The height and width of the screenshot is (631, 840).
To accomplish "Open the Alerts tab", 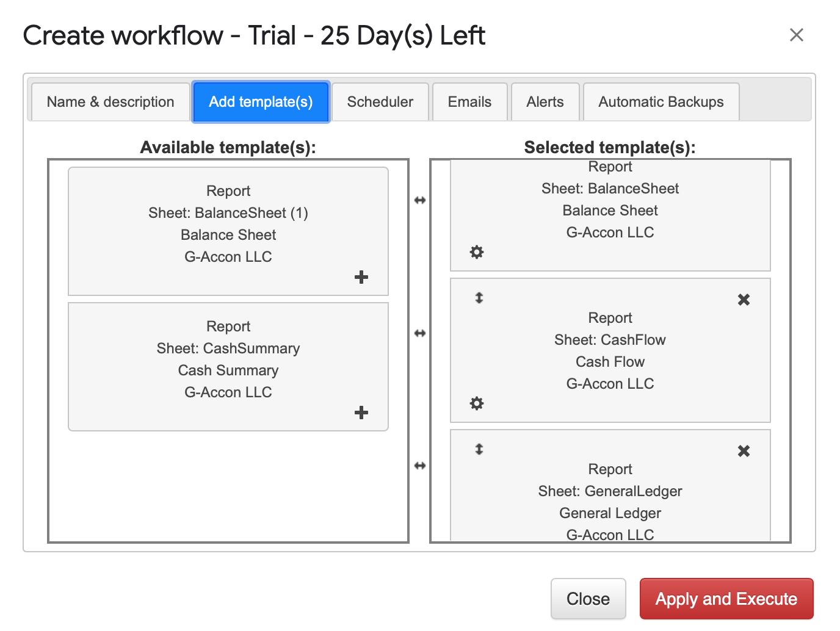I will pyautogui.click(x=545, y=102).
